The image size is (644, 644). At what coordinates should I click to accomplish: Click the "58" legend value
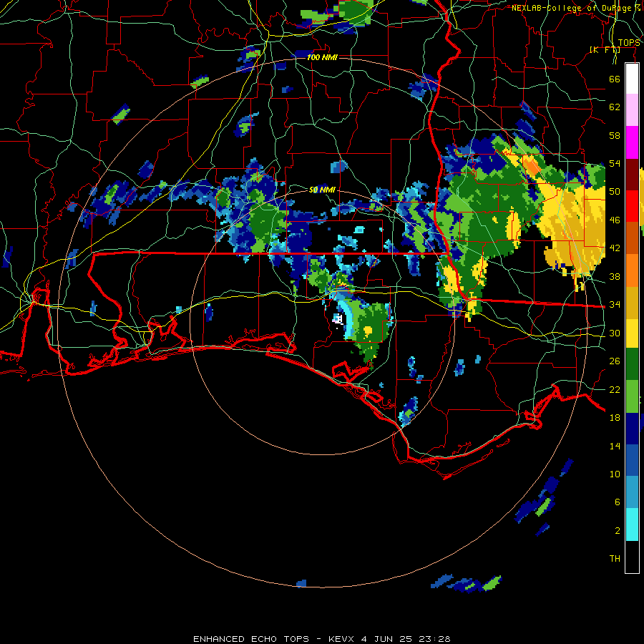click(x=615, y=135)
